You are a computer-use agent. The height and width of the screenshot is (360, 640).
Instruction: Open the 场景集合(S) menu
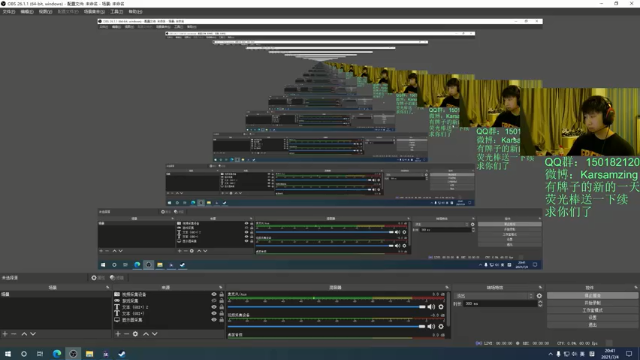pyautogui.click(x=94, y=12)
